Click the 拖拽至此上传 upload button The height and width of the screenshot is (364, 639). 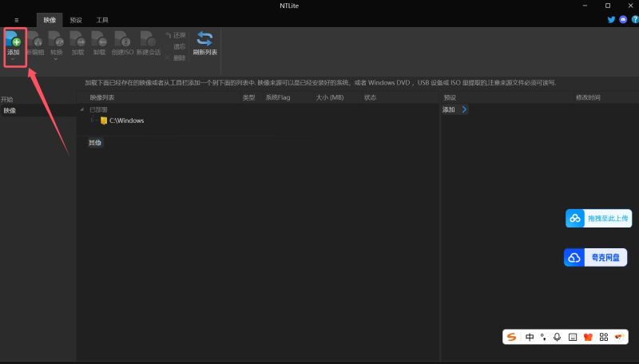(x=598, y=218)
